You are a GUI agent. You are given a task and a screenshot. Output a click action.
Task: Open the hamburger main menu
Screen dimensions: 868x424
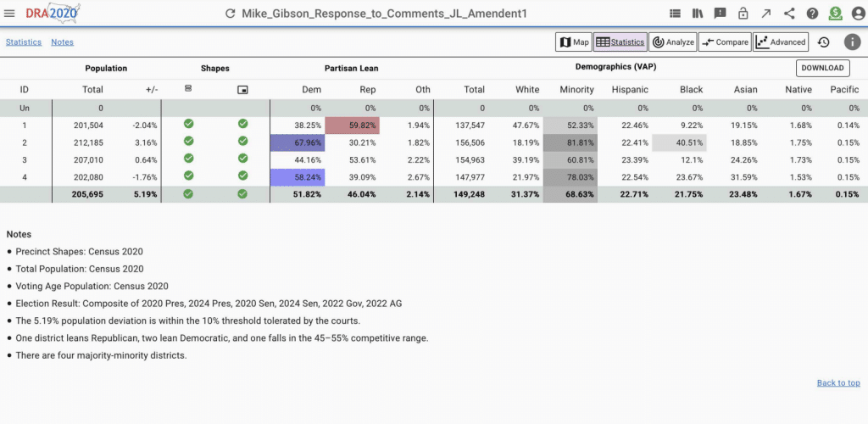point(10,14)
